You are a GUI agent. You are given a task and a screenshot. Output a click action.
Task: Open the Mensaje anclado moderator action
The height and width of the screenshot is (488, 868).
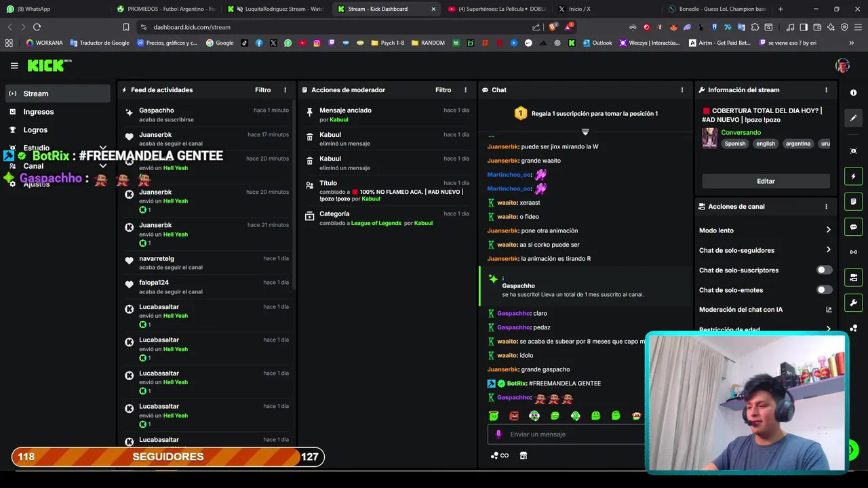click(387, 115)
